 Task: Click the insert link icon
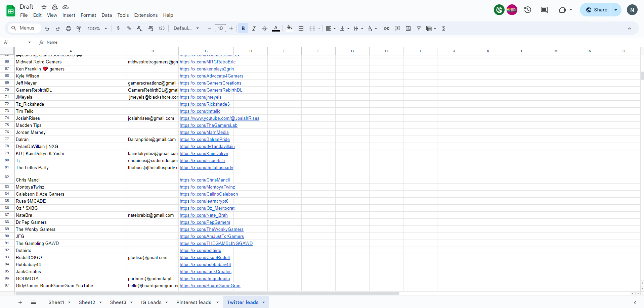(387, 29)
